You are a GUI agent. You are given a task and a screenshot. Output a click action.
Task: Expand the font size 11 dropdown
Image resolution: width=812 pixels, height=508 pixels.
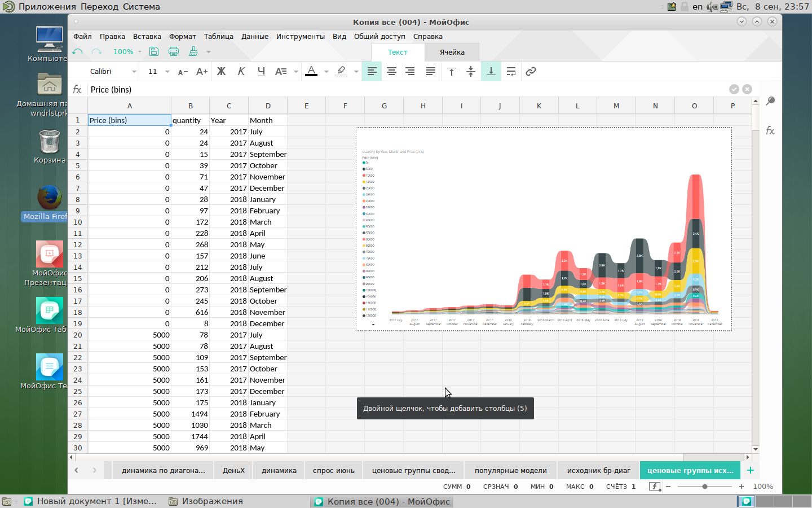tap(167, 72)
